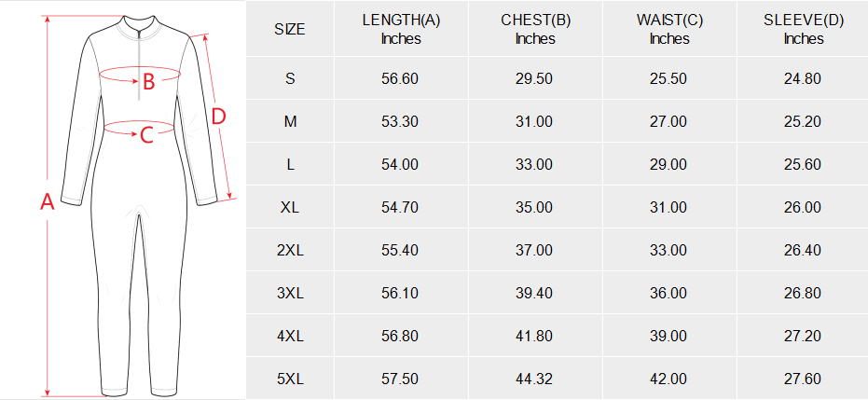Select the 27.20 sleeve value for 4XL

tap(803, 336)
